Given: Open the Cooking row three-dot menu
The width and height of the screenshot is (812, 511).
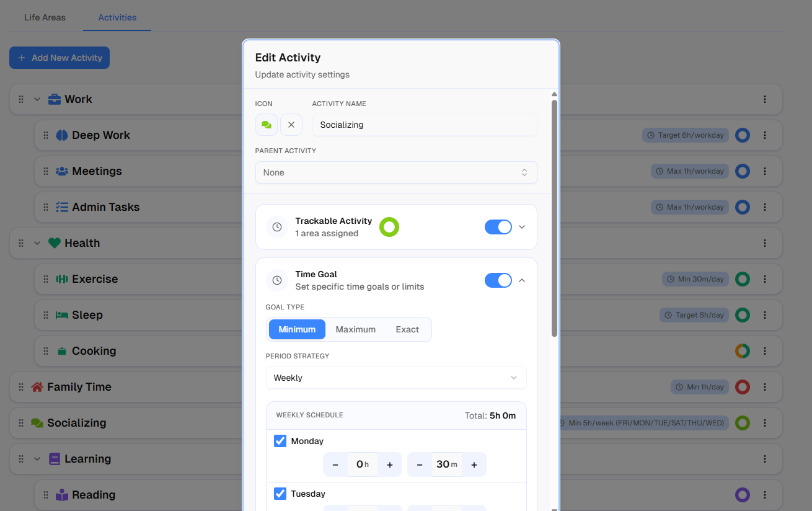Looking at the screenshot, I should [765, 351].
